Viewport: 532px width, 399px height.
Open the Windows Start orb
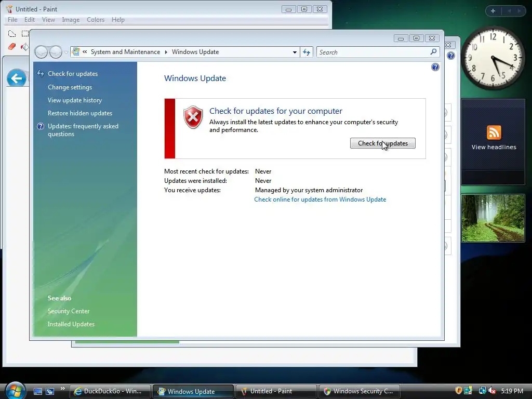pos(15,390)
